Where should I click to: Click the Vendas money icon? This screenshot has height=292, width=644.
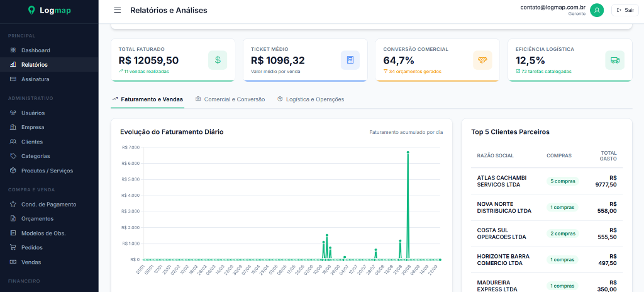coord(13,262)
